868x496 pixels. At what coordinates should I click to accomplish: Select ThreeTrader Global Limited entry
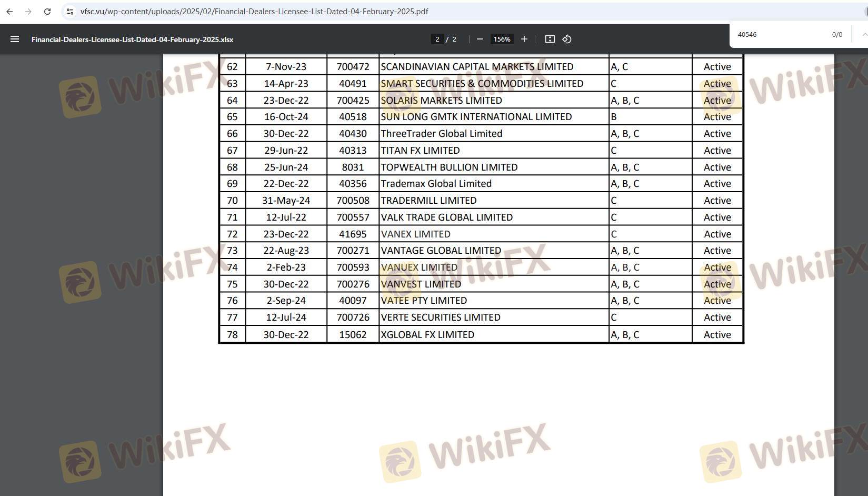441,134
